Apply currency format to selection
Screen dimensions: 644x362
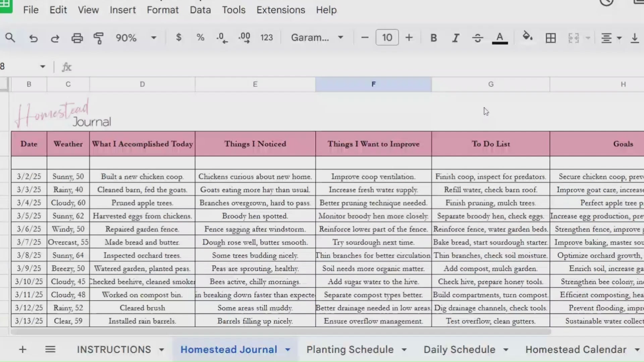(x=179, y=38)
